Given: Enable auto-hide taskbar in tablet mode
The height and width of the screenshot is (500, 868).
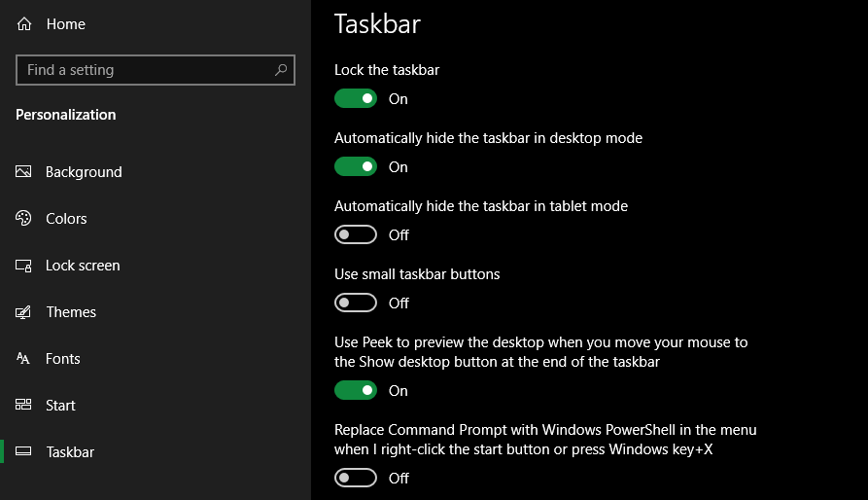Looking at the screenshot, I should coord(356,234).
